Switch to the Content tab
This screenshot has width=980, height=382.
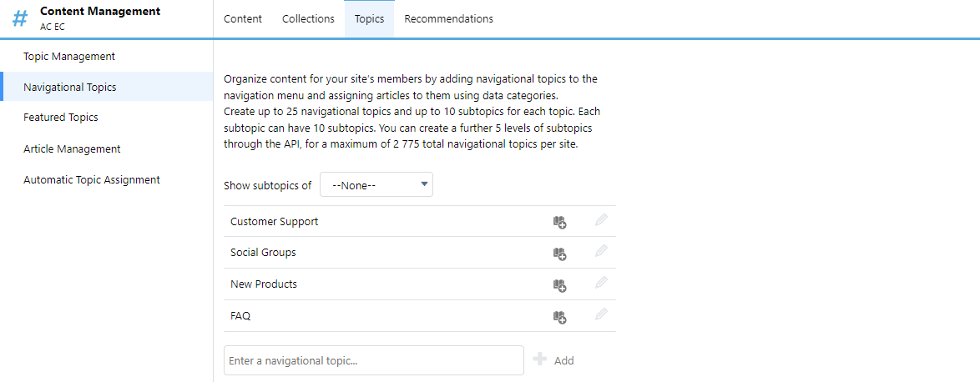(x=243, y=18)
